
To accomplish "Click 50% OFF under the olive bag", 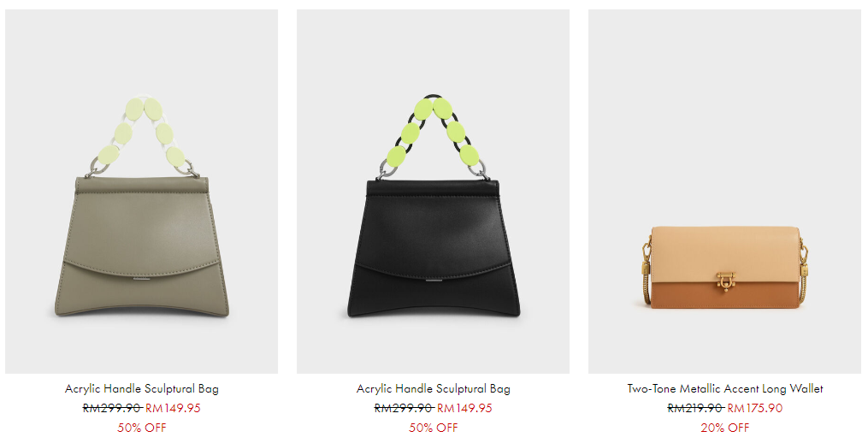I will pyautogui.click(x=142, y=428).
